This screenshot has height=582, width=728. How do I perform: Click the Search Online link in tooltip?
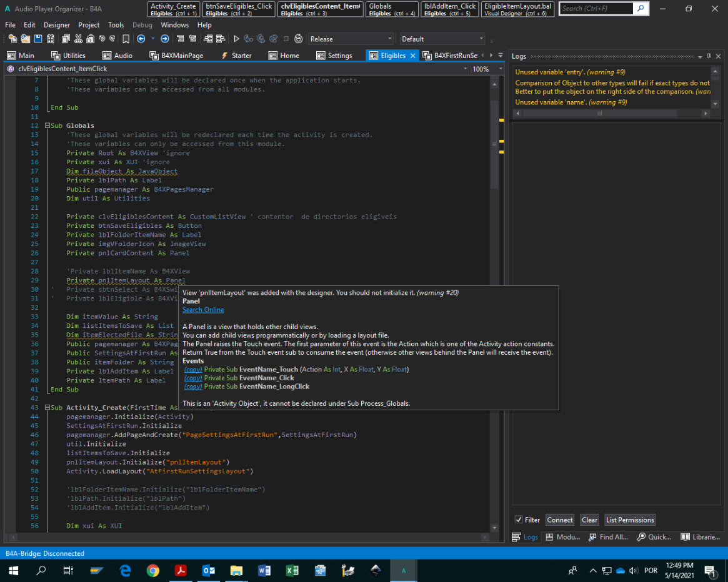tap(203, 310)
